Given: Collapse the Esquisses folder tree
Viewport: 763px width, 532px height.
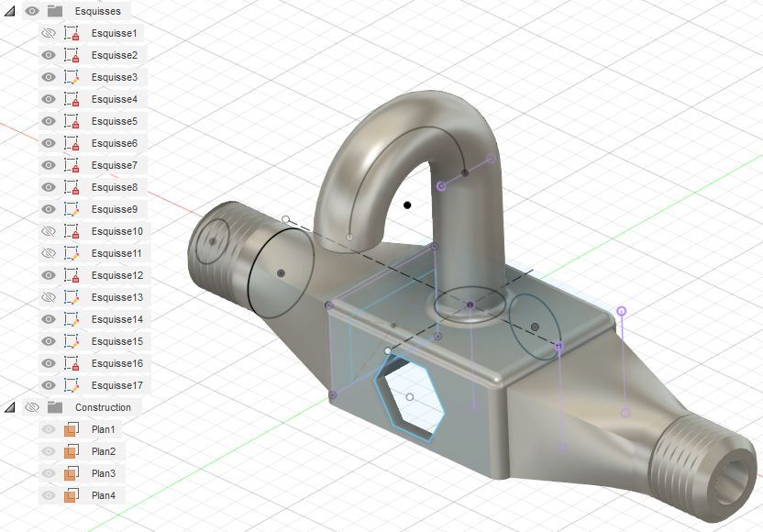Looking at the screenshot, I should pos(9,11).
